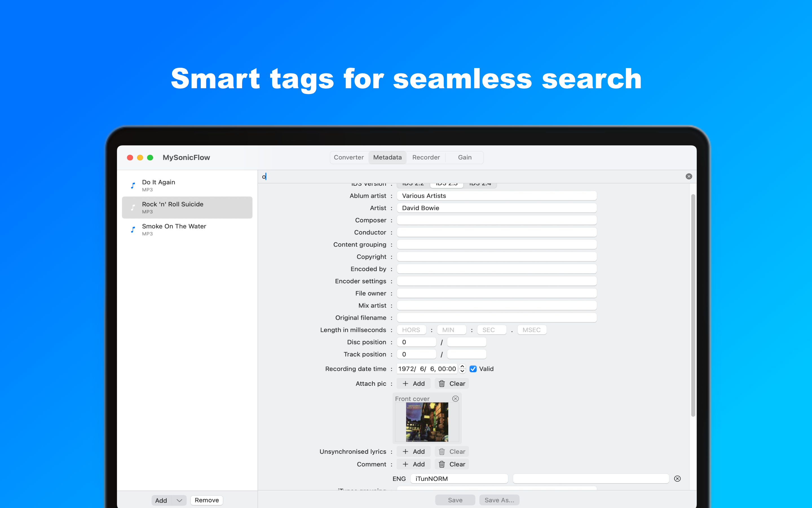The image size is (812, 508).
Task: Toggle the Valid checkbox for recording date
Action: [473, 369]
